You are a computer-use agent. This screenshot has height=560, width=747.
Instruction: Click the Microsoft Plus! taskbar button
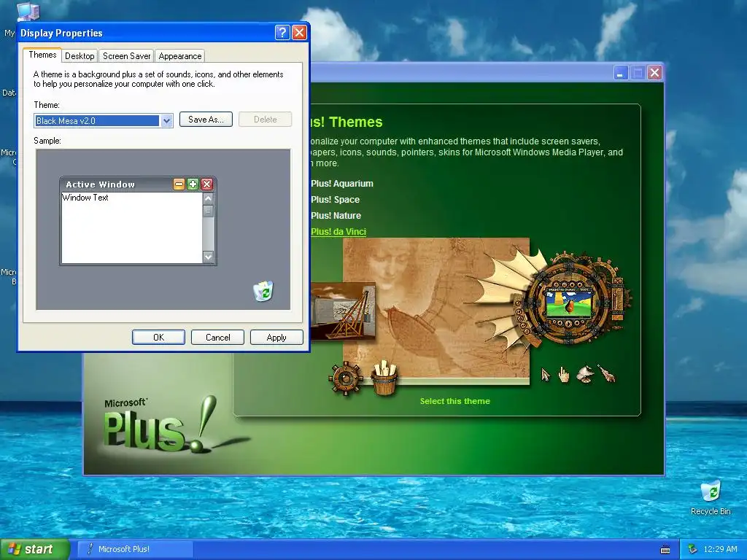pos(135,549)
